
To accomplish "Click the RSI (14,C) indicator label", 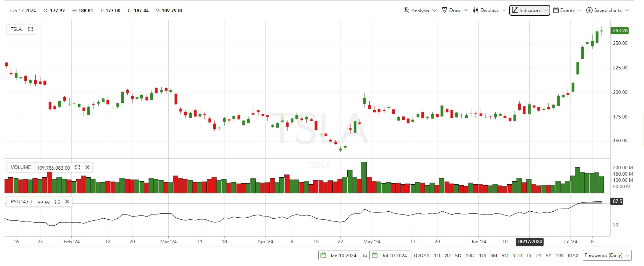I will tap(21, 202).
